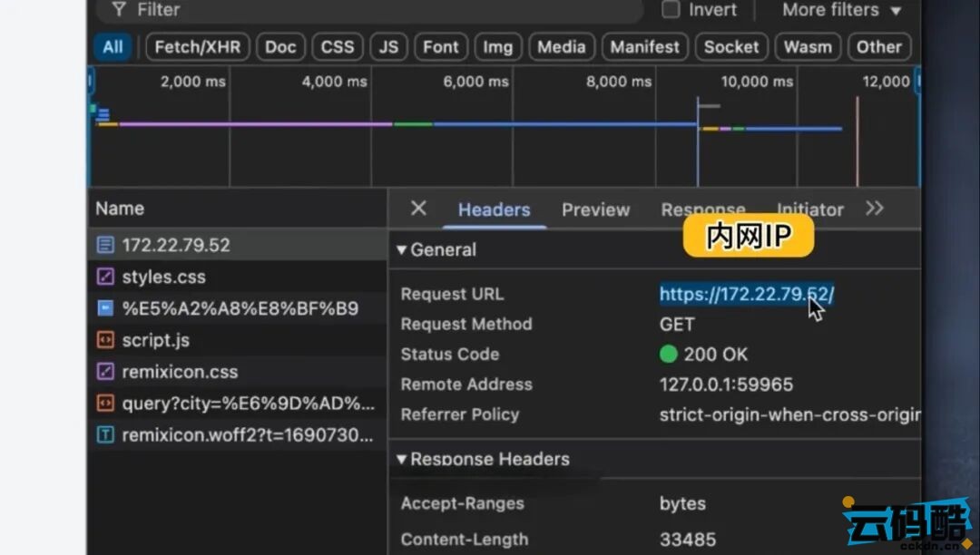
Task: Toggle the Fetch/XHR filter
Action: 196,47
